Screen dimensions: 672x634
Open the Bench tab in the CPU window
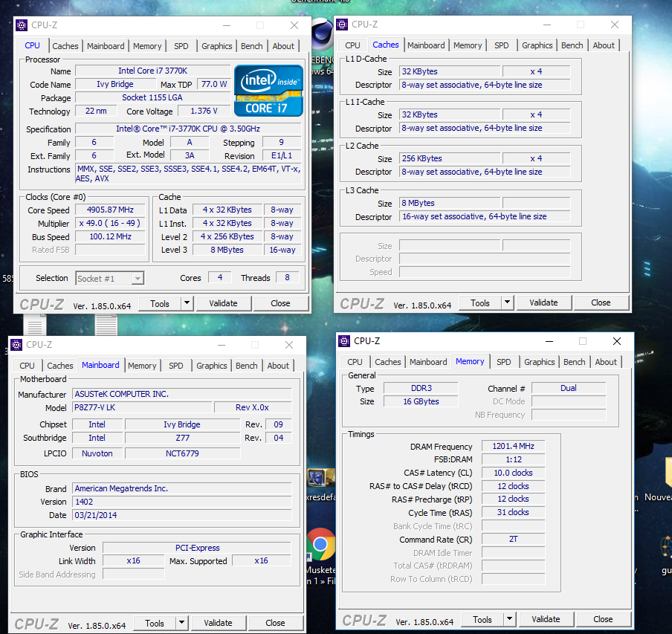[x=251, y=46]
